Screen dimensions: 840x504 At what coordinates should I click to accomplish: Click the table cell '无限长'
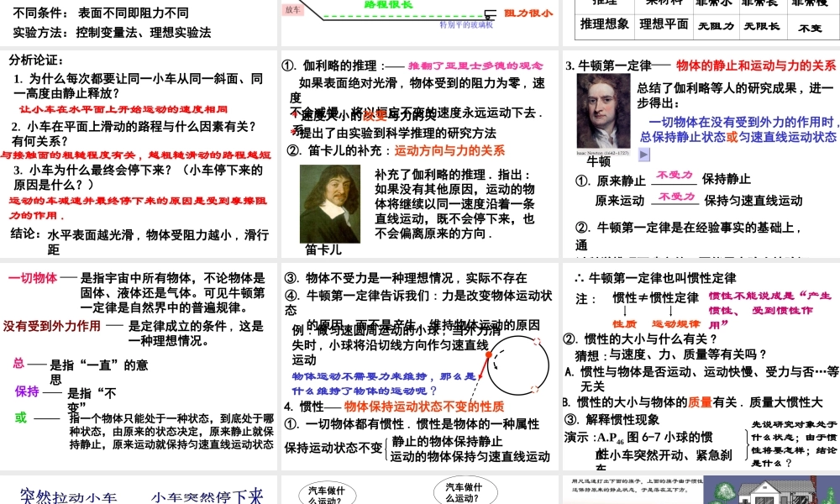(x=762, y=26)
